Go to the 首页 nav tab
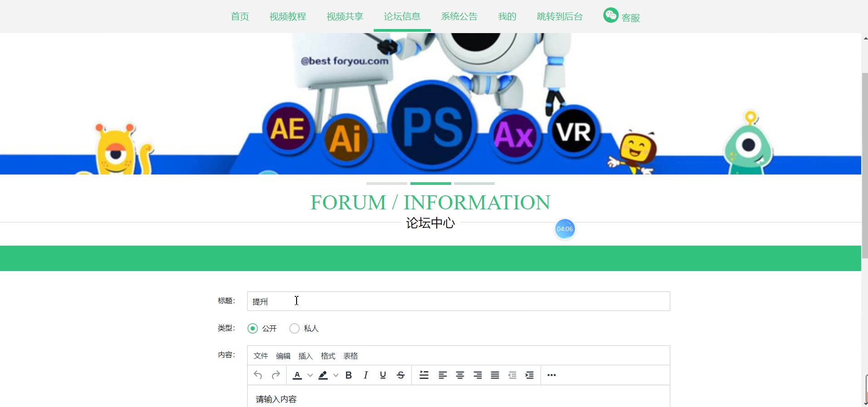The image size is (868, 407). coord(240,17)
